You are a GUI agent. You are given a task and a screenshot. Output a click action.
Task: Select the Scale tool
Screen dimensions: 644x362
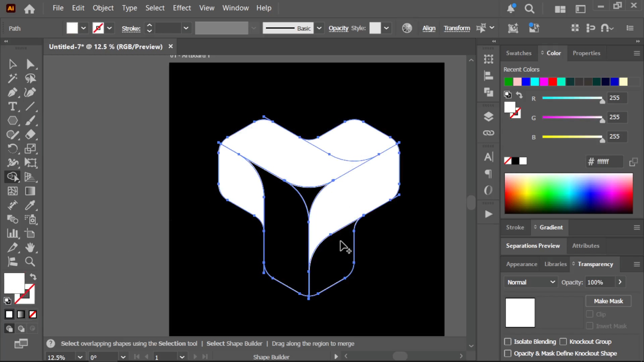[x=30, y=149]
